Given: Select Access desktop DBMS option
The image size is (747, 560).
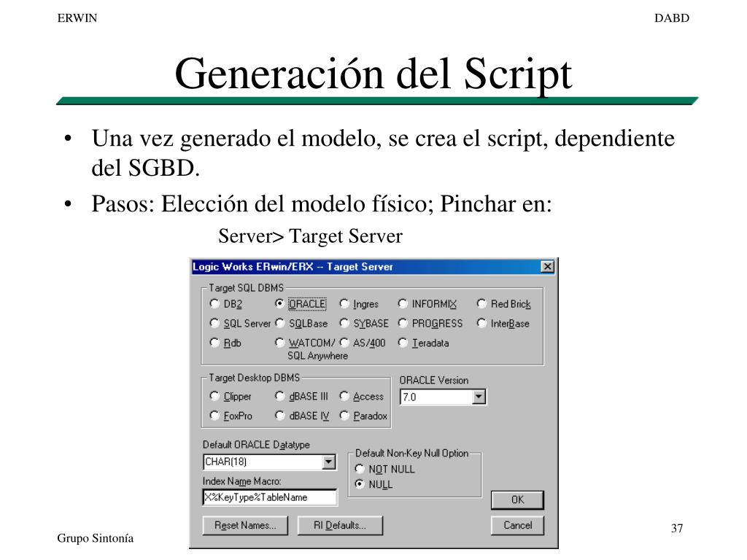Looking at the screenshot, I should tap(344, 396).
